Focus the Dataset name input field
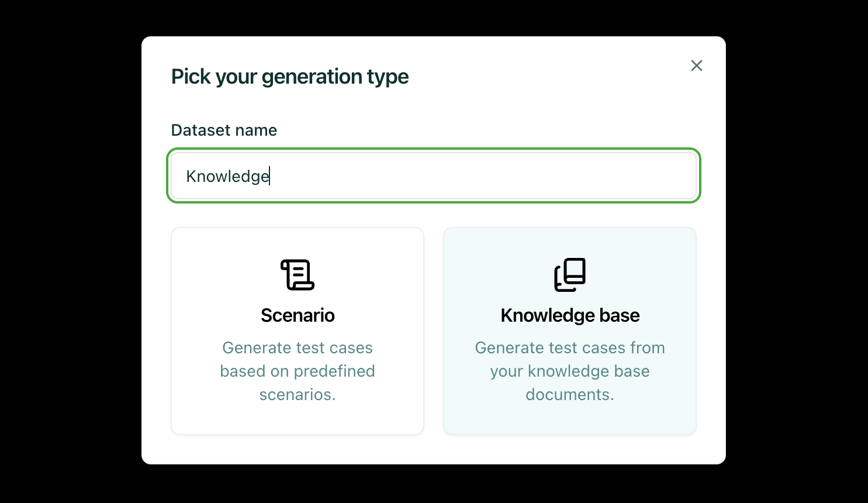Screen dimensions: 868x503 [x=434, y=175]
